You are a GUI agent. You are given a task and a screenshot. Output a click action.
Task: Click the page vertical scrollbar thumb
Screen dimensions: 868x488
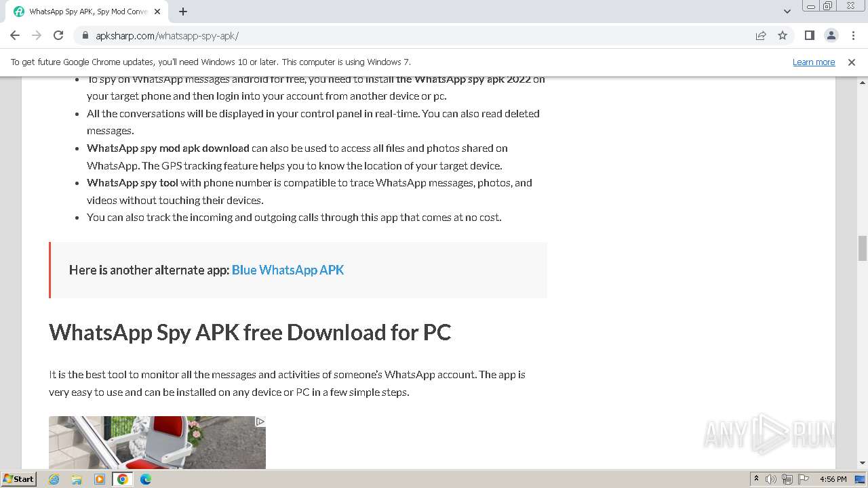863,248
